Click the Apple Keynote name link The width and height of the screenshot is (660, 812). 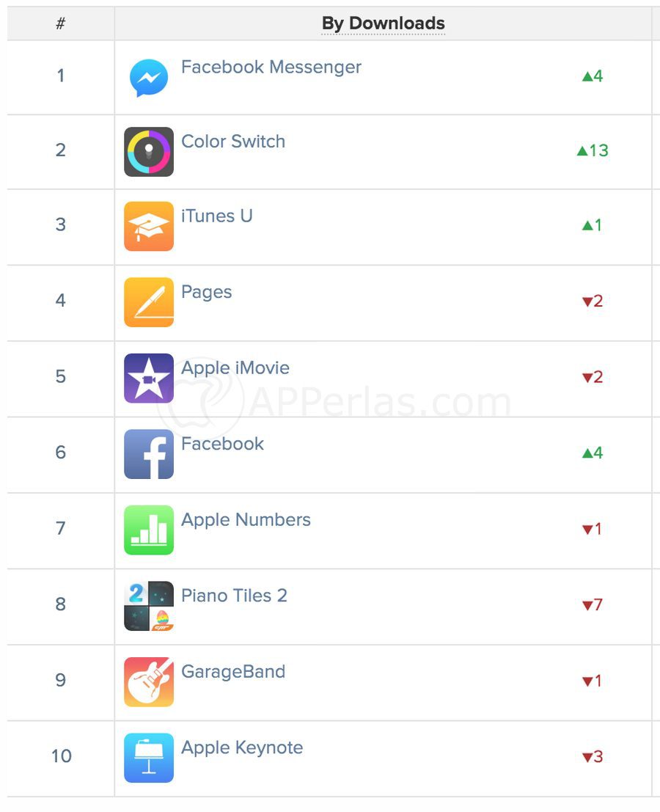click(x=242, y=747)
